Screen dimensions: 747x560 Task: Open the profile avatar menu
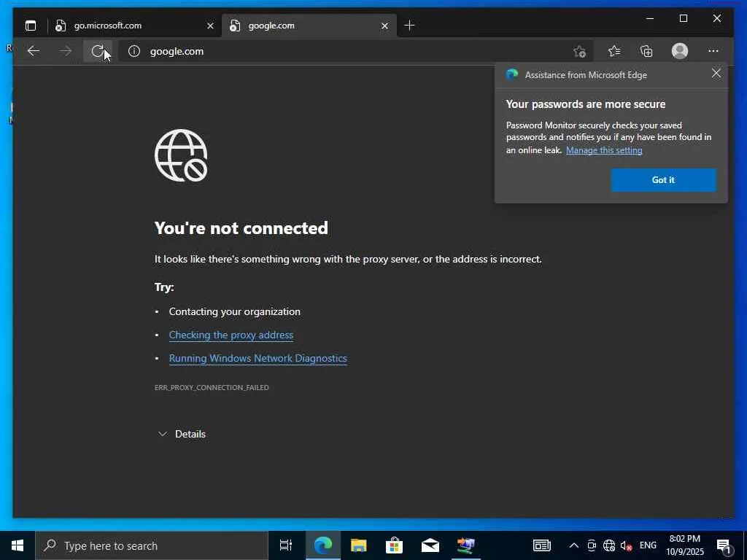[680, 51]
